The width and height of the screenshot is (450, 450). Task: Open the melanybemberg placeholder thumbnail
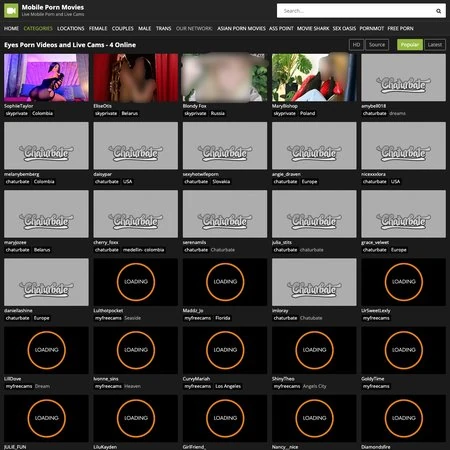pos(46,146)
